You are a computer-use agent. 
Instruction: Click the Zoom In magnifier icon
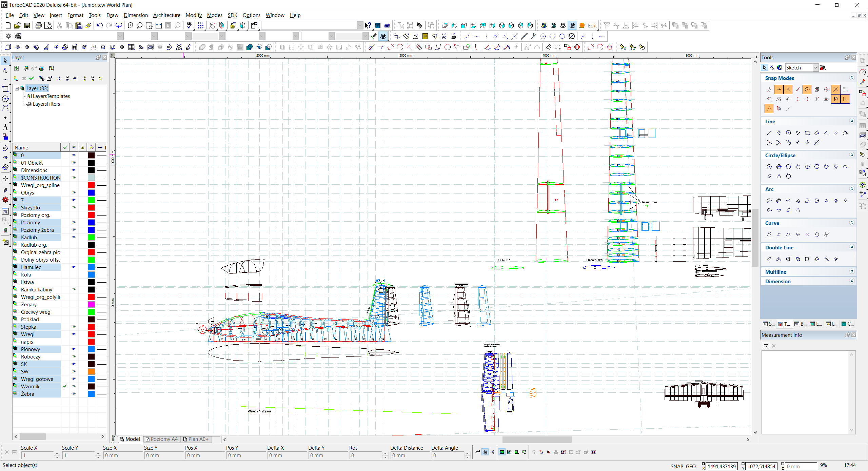130,25
